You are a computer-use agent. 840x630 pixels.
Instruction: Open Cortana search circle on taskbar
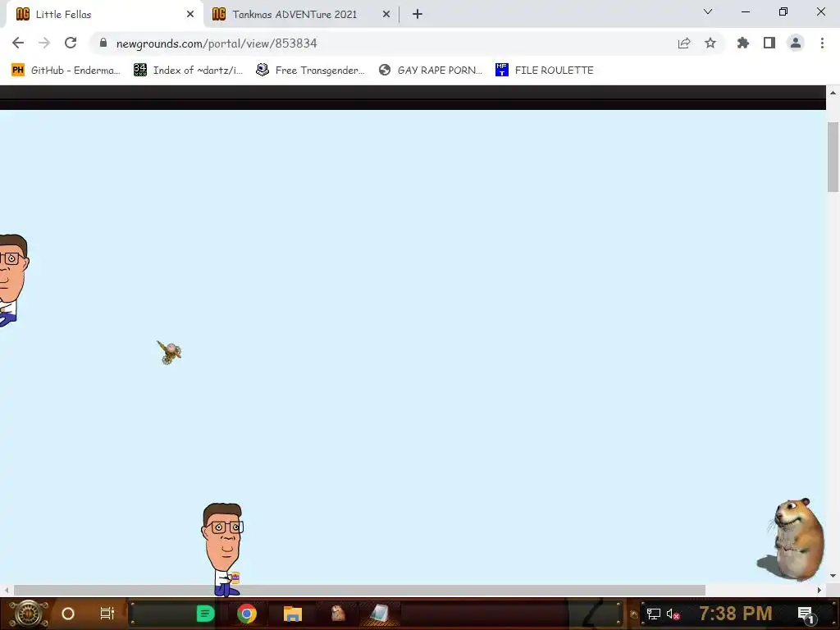[68, 614]
